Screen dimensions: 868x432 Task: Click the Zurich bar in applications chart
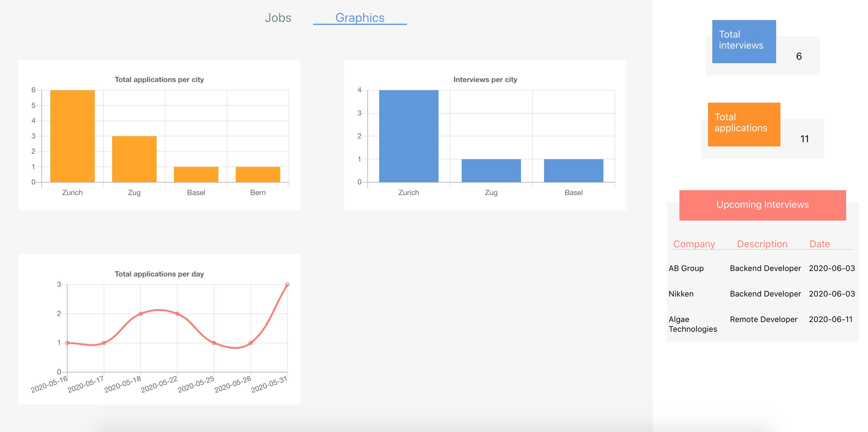tap(72, 136)
